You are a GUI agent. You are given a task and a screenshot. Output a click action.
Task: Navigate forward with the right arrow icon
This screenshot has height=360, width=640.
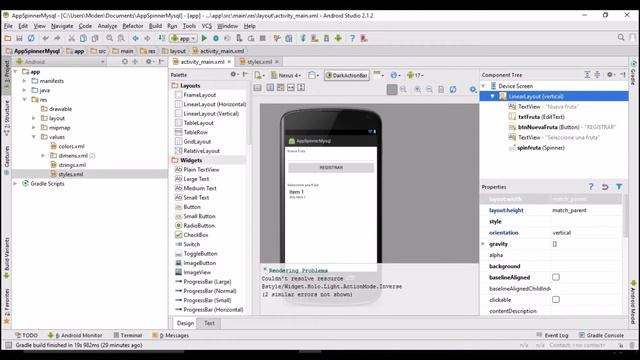click(147, 38)
